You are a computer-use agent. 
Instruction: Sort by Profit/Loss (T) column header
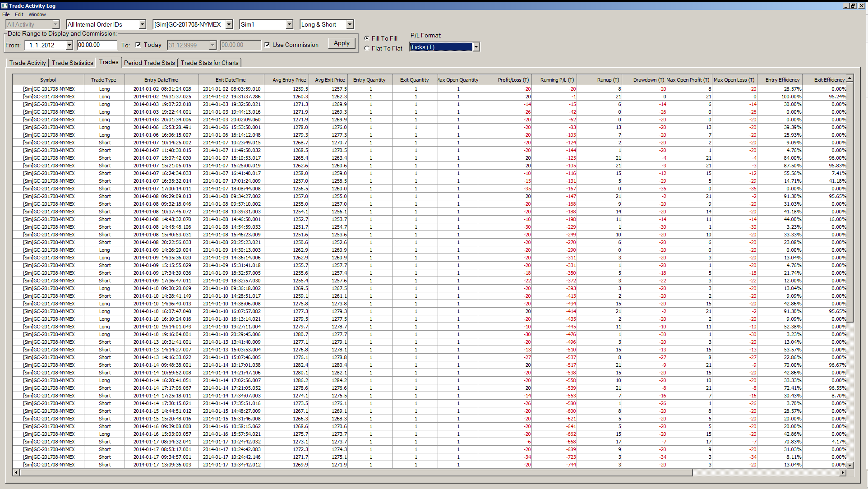coord(513,80)
